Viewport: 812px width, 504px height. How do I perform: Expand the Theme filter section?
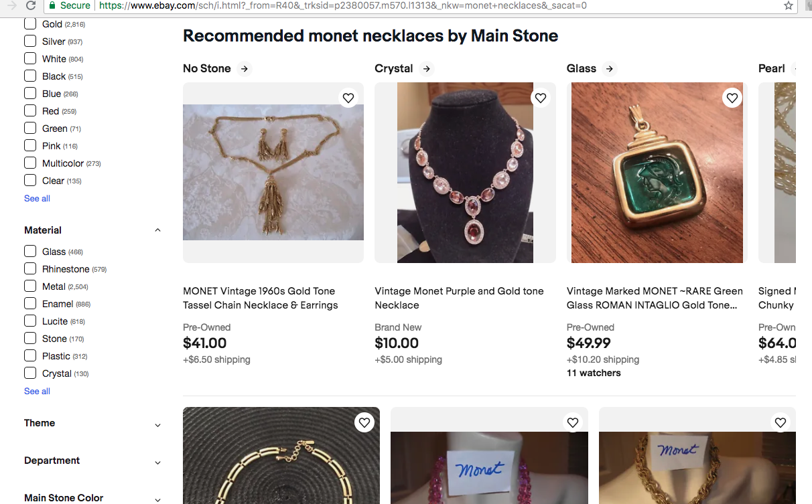click(x=157, y=424)
